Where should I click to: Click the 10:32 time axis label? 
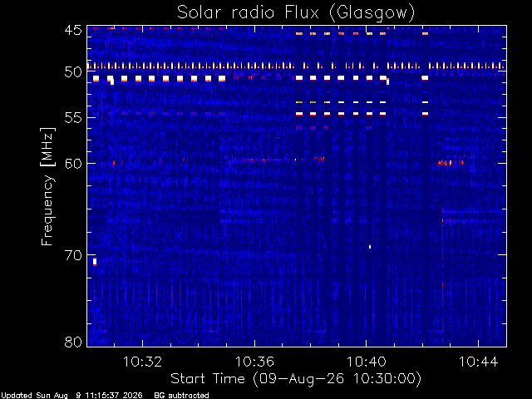tap(142, 362)
